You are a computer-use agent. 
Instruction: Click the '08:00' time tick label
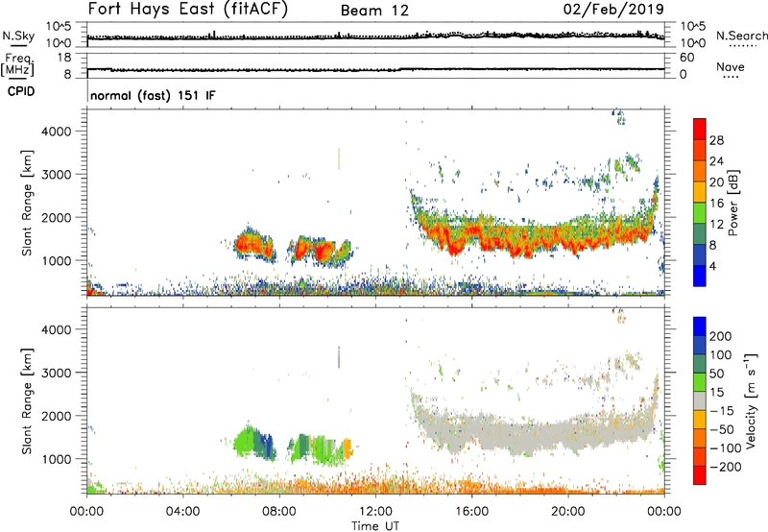(x=279, y=512)
